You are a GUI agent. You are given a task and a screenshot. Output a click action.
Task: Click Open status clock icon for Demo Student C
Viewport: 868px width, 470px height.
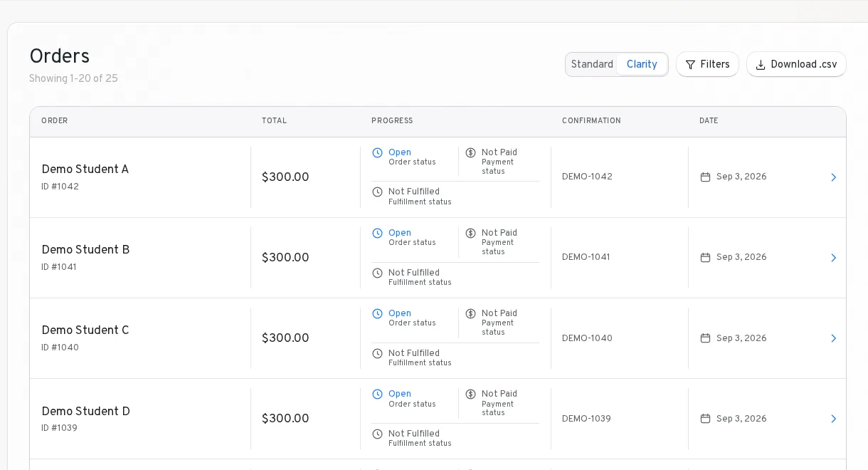click(x=377, y=313)
